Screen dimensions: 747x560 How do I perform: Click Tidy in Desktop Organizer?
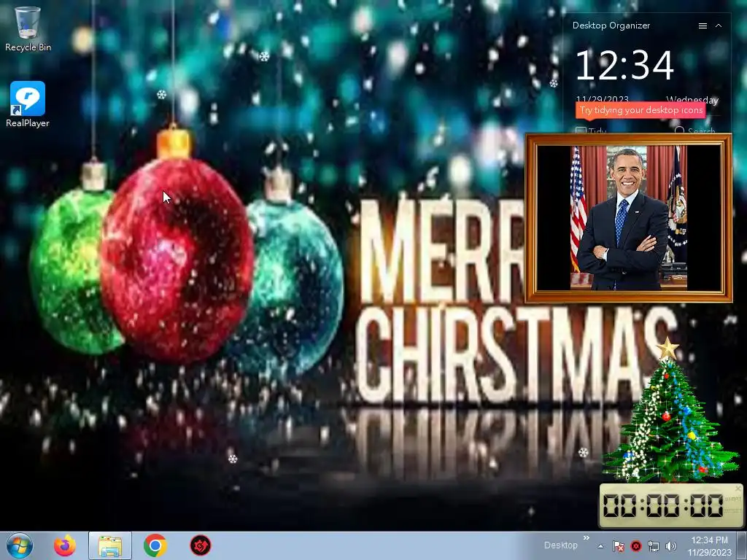pos(591,131)
